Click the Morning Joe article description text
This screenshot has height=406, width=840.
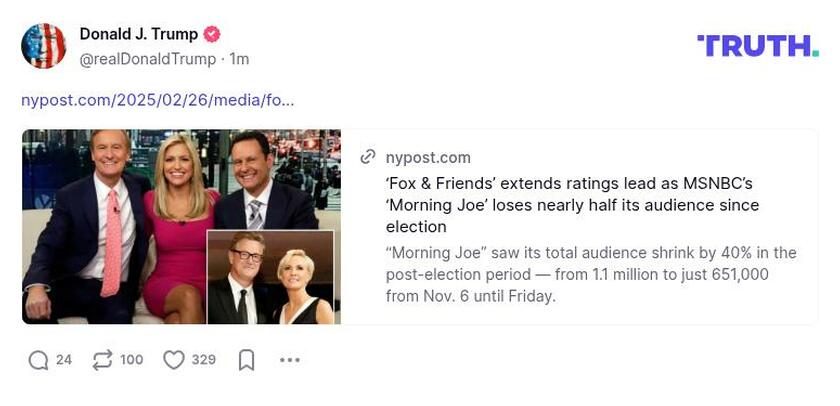tap(590, 274)
